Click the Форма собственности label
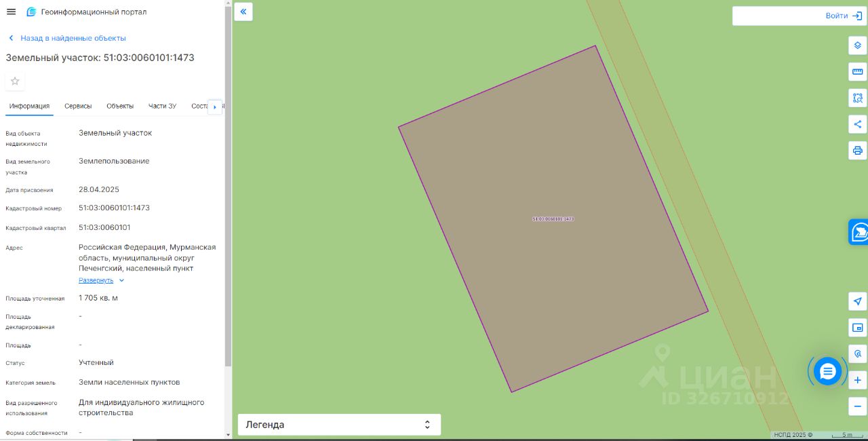Image resolution: width=868 pixels, height=441 pixels. (37, 433)
